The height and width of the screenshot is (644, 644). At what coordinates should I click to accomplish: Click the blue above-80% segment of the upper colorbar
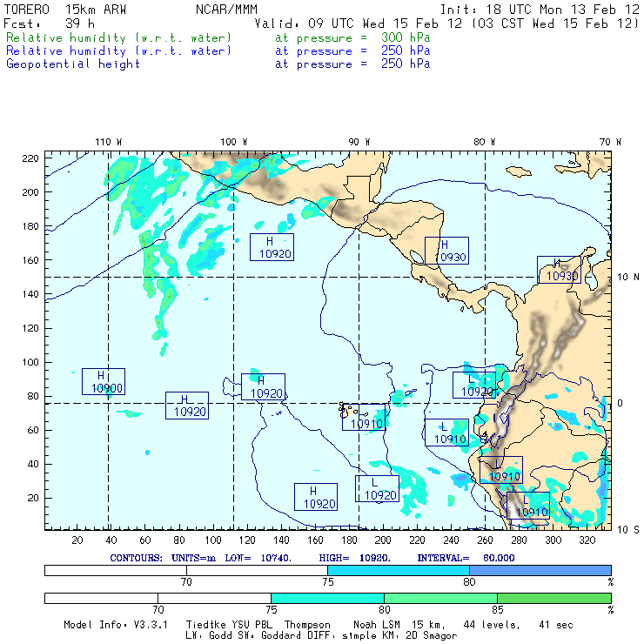(540, 570)
